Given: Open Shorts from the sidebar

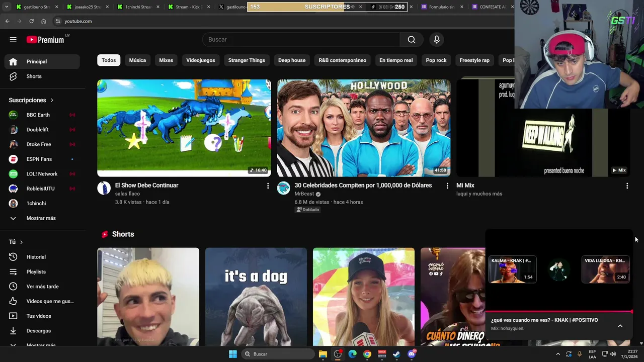Looking at the screenshot, I should click(42, 76).
